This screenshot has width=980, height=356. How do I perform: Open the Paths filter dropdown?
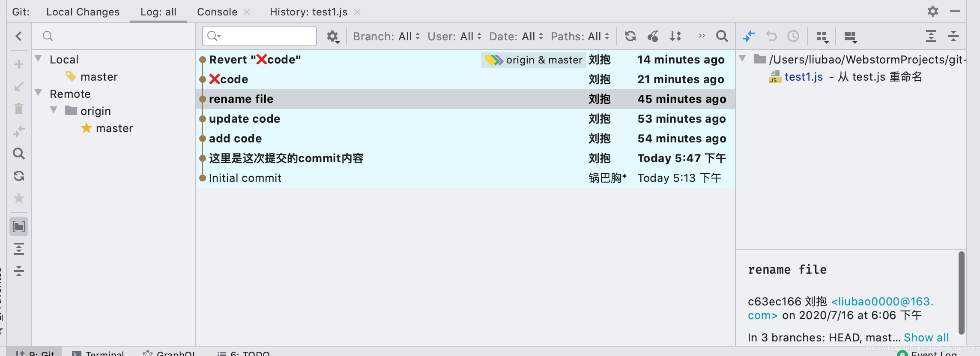click(x=580, y=36)
